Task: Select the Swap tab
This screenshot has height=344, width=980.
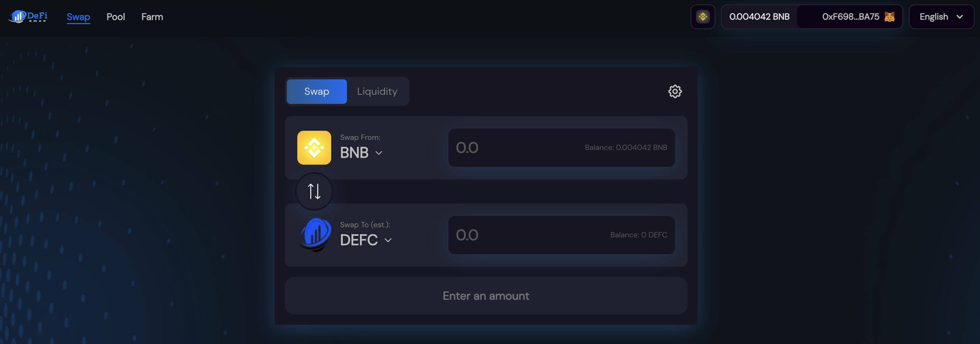Action: click(x=317, y=91)
